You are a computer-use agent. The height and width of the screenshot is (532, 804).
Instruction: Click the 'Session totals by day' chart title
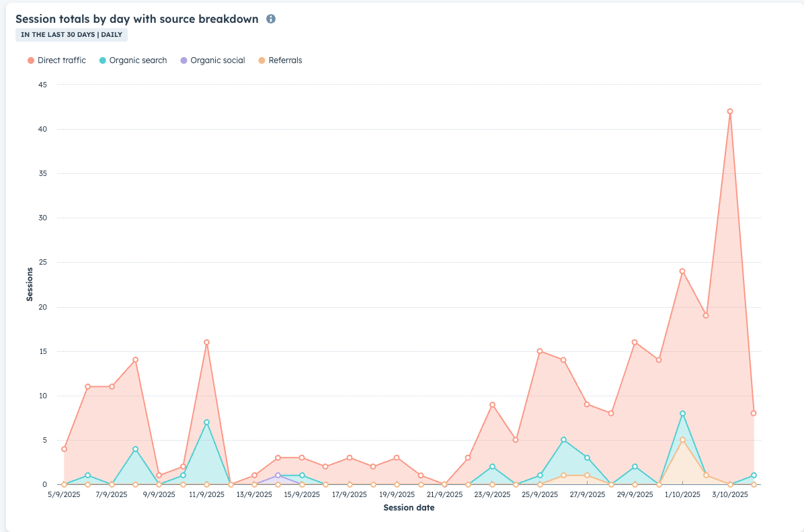click(137, 19)
